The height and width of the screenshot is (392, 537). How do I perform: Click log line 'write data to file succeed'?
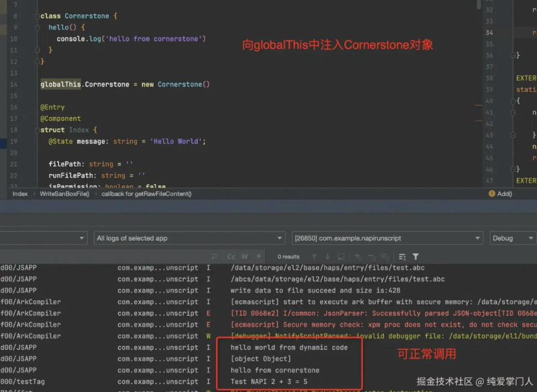point(316,291)
